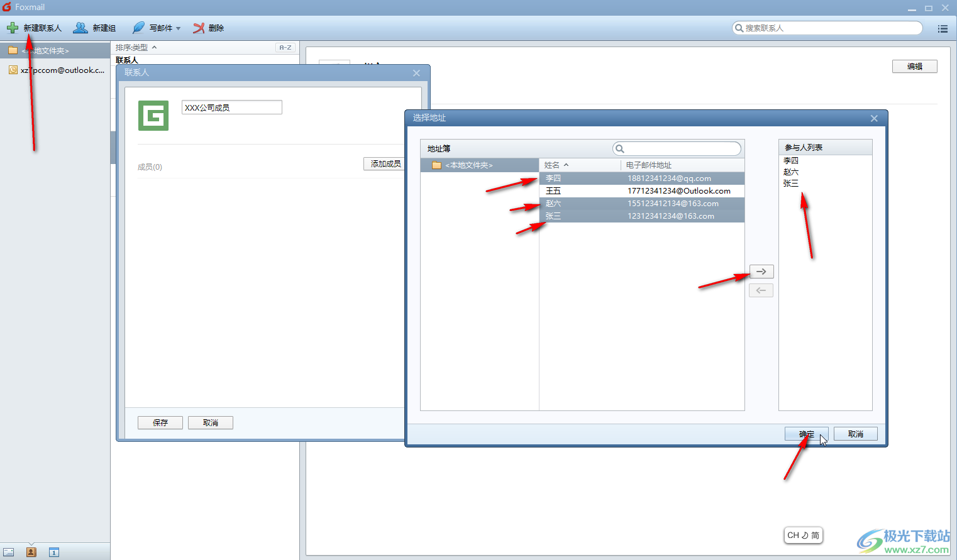Close the Select Address (选择地址) dialog

(874, 118)
